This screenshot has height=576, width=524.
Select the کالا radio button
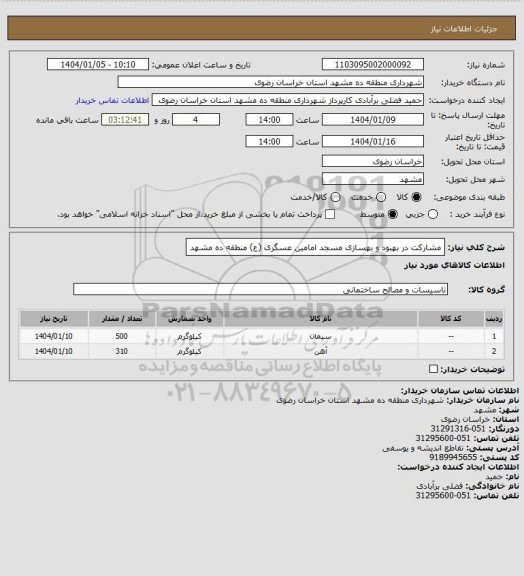pos(416,197)
